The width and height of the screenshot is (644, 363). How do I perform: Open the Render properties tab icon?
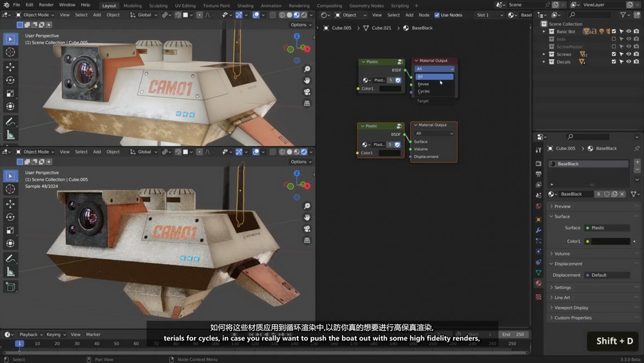point(538,163)
